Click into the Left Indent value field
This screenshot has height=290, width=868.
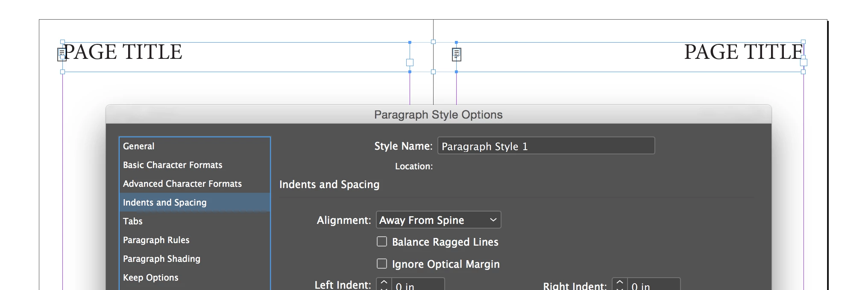(418, 285)
